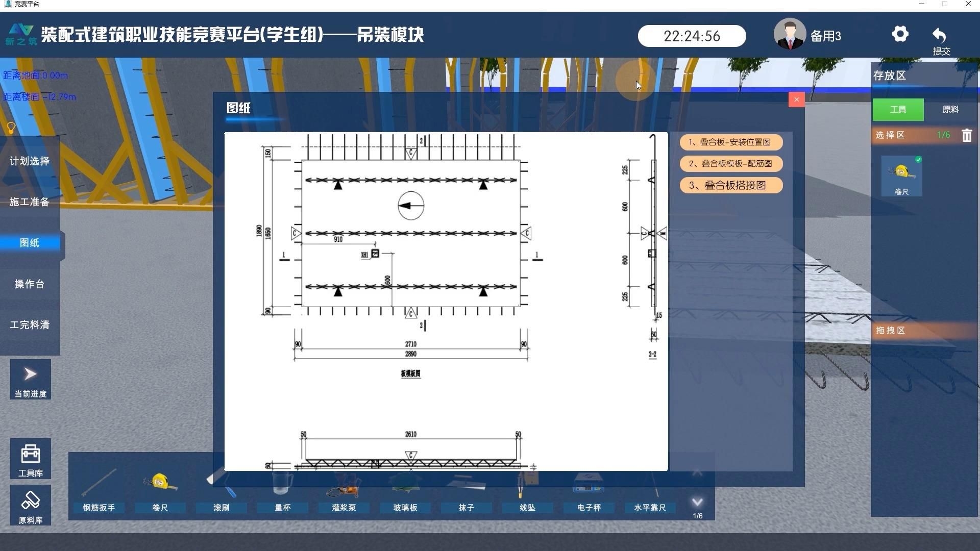Open 操作台 from the left sidebar menu
Viewport: 980px width, 551px height.
pos(30,284)
